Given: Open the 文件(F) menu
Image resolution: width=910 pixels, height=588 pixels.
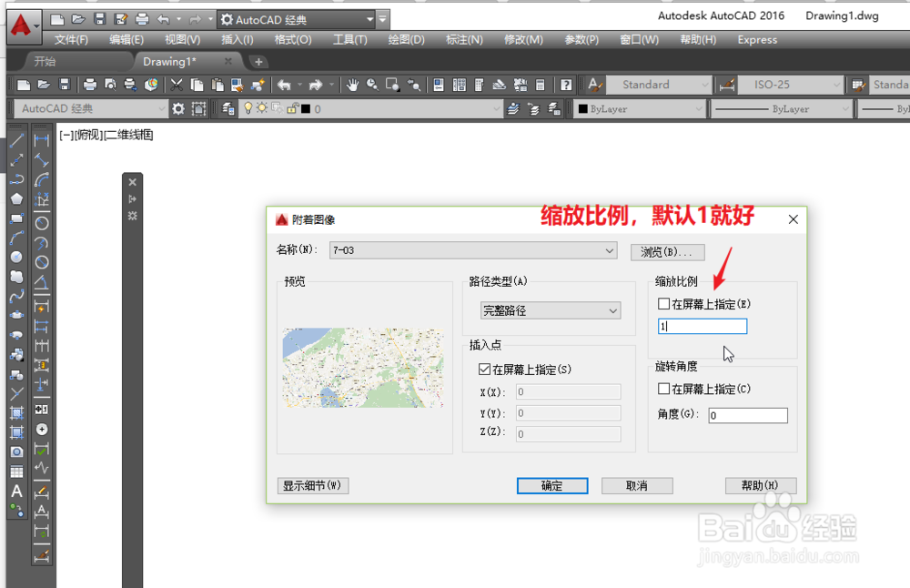Looking at the screenshot, I should tap(71, 39).
